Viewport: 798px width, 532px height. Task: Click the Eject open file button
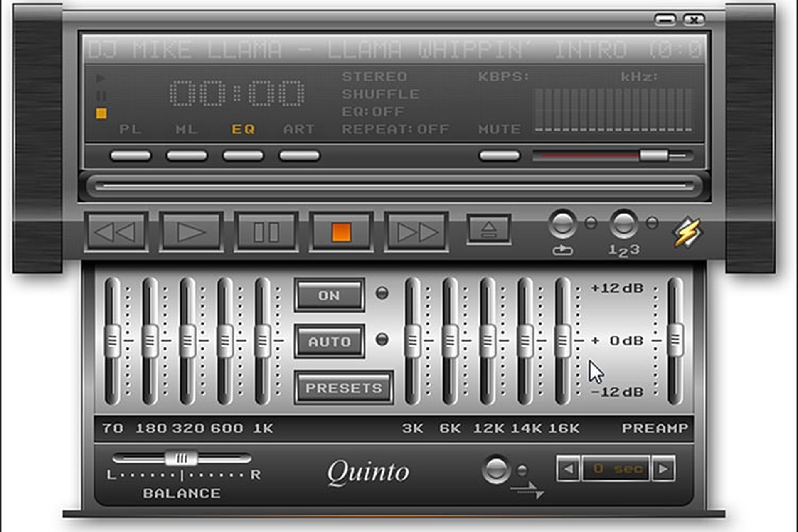point(489,229)
